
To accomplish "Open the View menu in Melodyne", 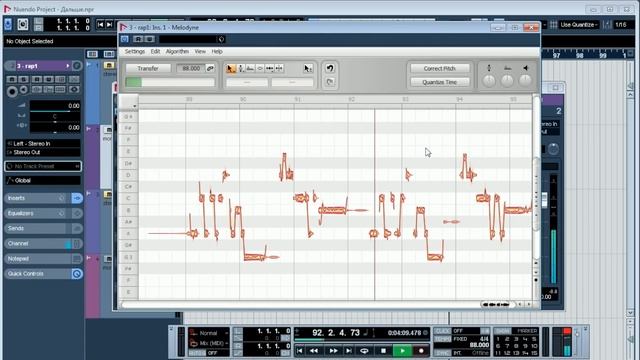I will (200, 51).
